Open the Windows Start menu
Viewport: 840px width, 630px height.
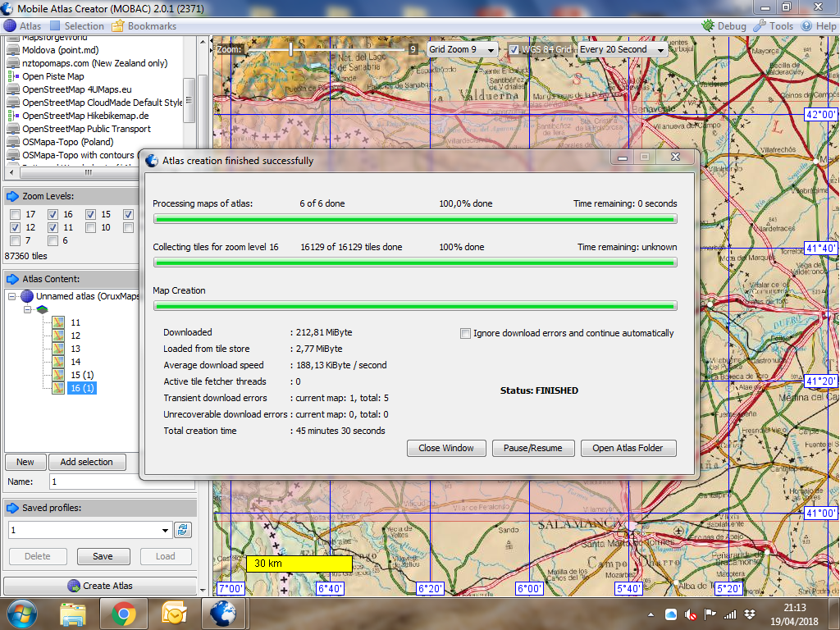point(22,614)
